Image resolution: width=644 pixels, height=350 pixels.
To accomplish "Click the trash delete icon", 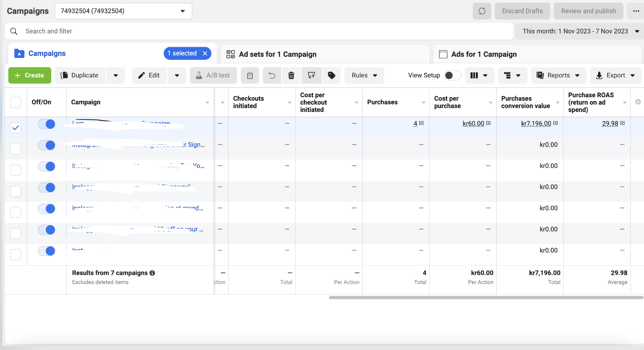I will [x=291, y=75].
